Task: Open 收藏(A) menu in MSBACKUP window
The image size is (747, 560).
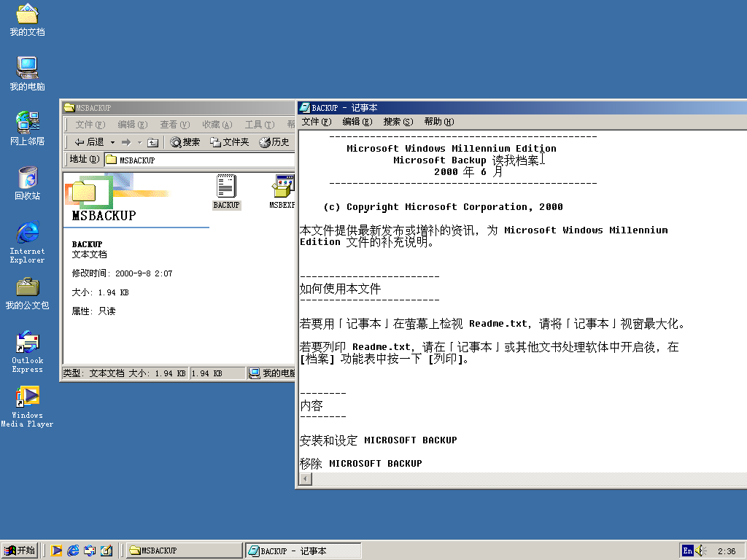Action: 217,125
